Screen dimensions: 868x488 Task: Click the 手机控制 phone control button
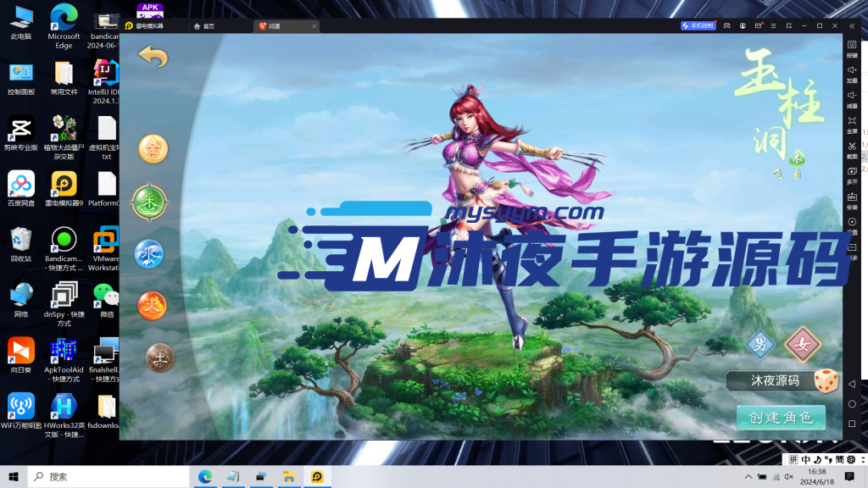pyautogui.click(x=698, y=26)
